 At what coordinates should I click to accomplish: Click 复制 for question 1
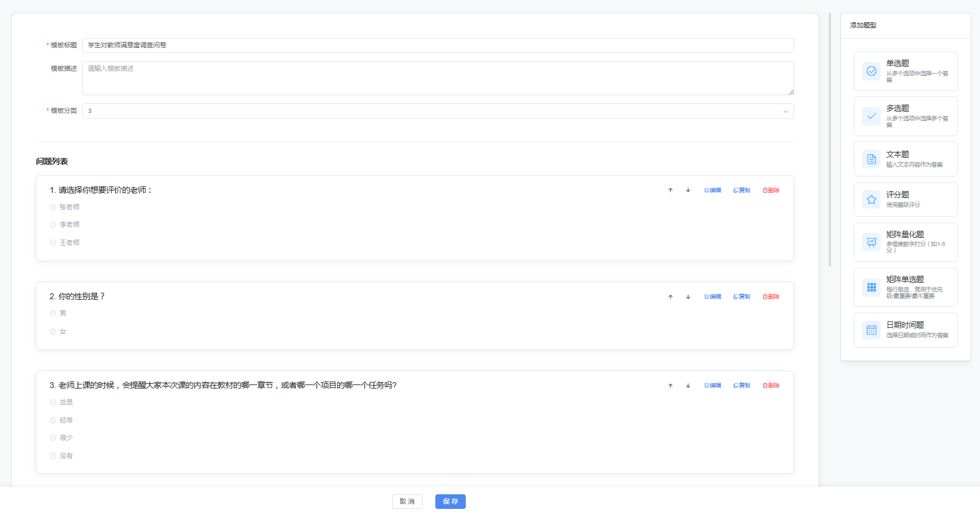click(x=742, y=190)
